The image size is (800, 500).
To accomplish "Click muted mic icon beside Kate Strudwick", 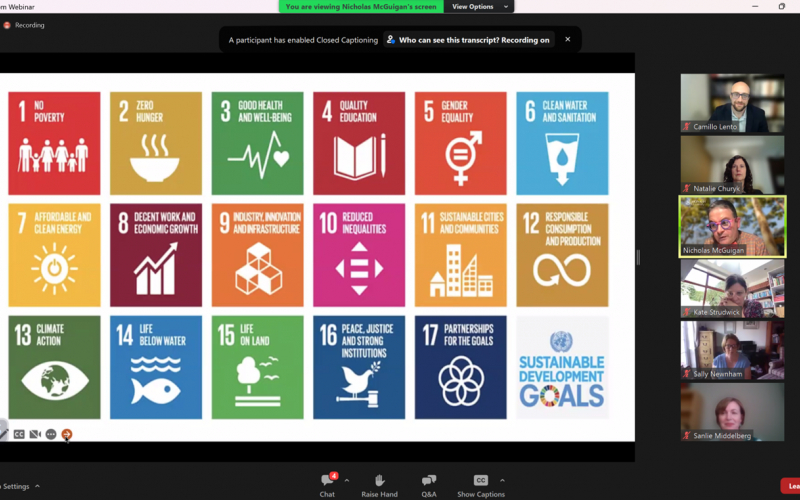I will 687,312.
